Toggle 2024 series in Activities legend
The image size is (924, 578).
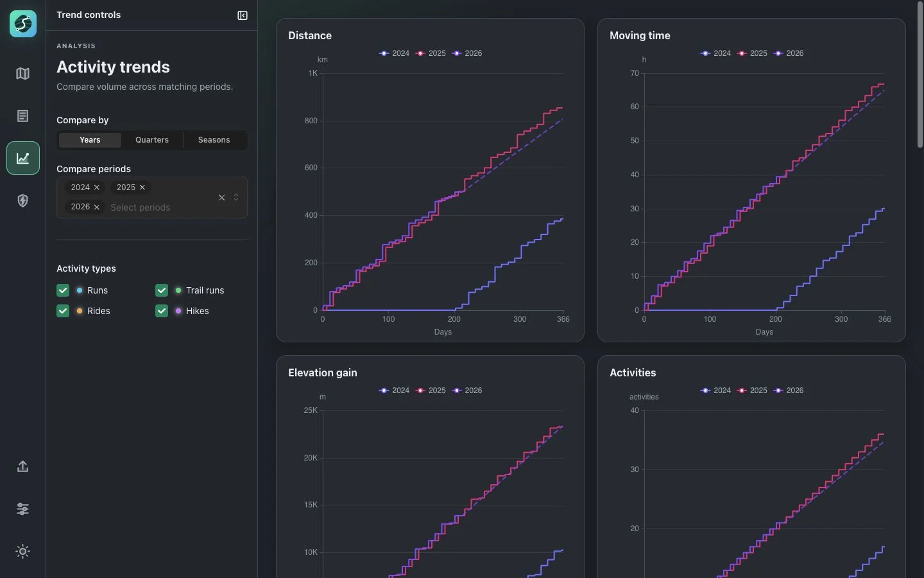715,390
